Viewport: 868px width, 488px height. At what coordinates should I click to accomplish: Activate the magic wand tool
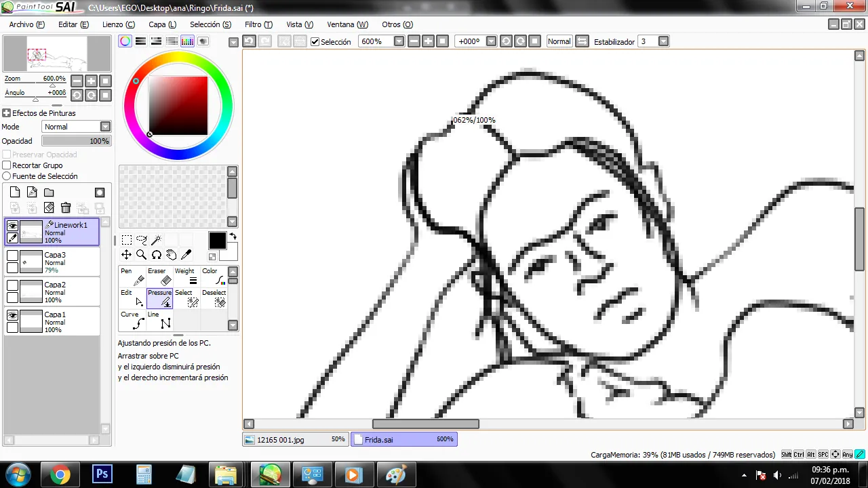coord(157,240)
